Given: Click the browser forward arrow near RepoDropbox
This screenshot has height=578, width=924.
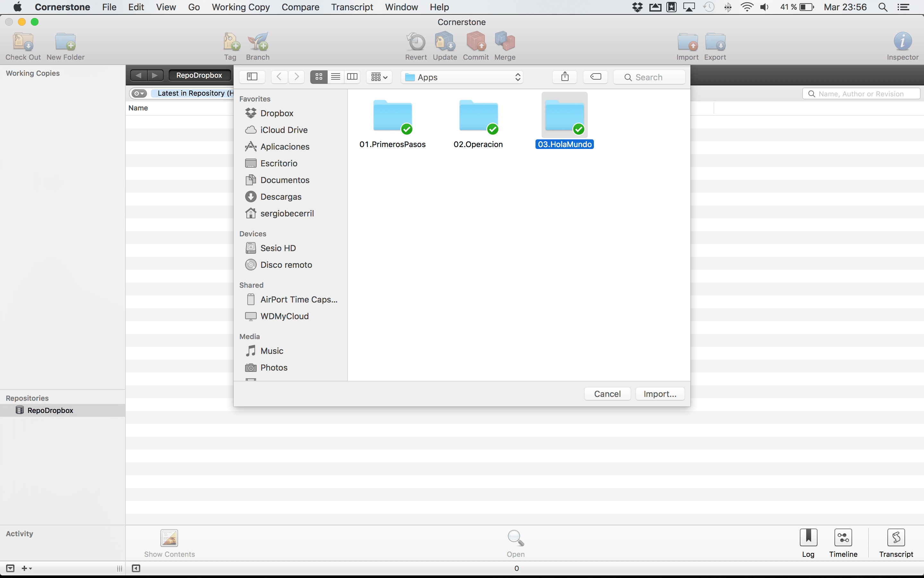Looking at the screenshot, I should (x=155, y=75).
